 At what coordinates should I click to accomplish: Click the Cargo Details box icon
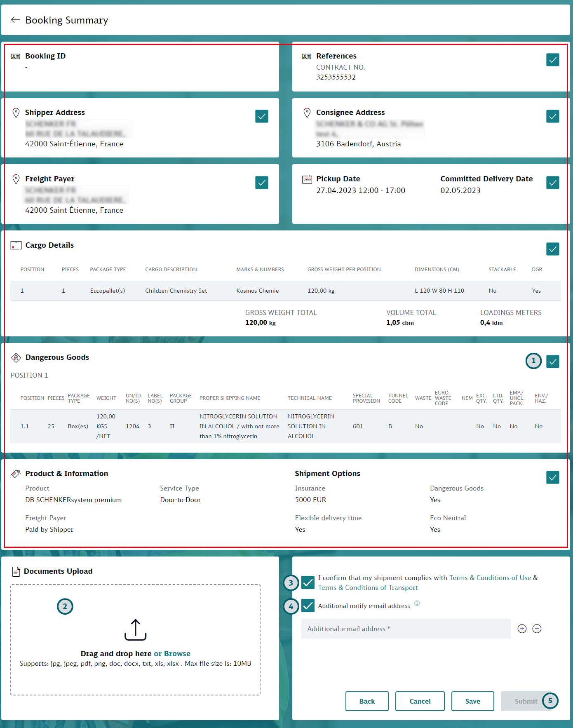16,245
